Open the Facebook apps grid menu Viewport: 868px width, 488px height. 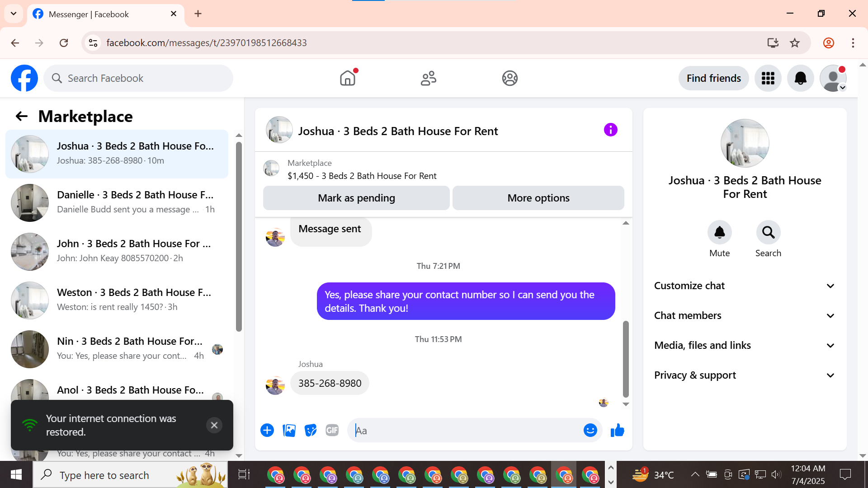(768, 78)
